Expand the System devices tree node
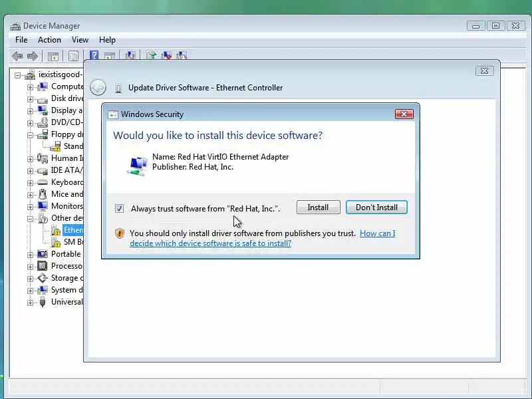 coord(30,291)
